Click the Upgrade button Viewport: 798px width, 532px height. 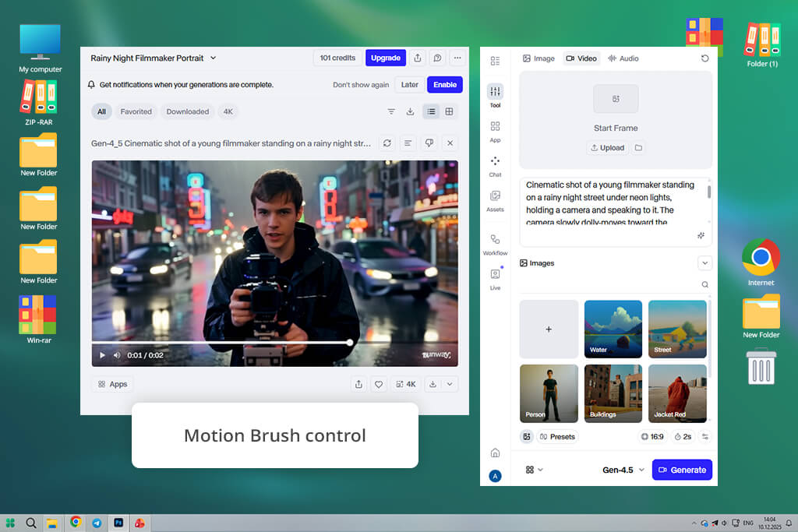(385, 58)
